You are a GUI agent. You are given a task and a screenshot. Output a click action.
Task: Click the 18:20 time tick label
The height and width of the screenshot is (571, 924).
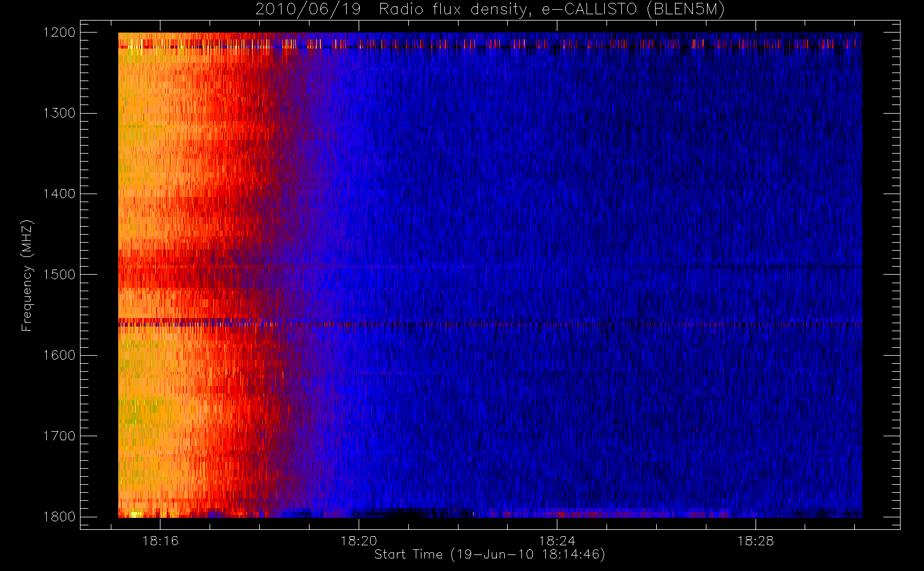359,541
